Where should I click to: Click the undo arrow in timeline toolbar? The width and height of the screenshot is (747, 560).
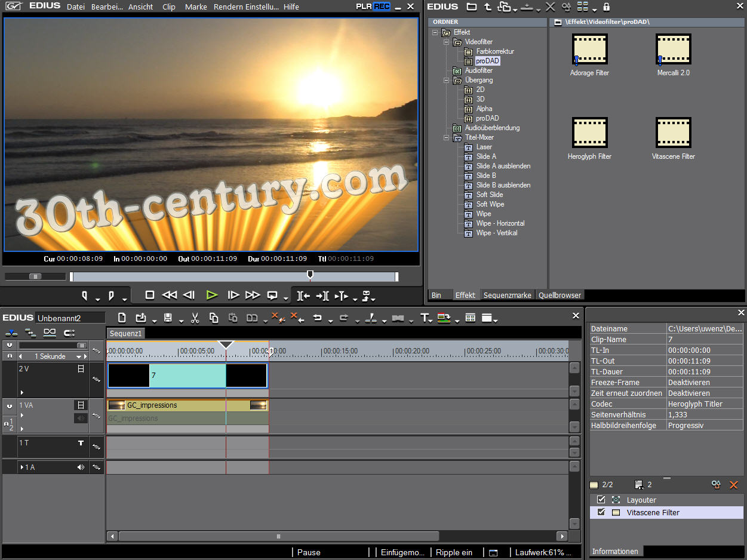point(318,318)
